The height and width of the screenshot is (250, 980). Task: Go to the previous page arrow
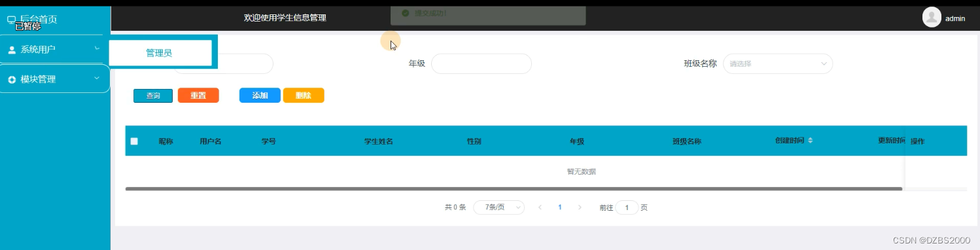point(540,207)
